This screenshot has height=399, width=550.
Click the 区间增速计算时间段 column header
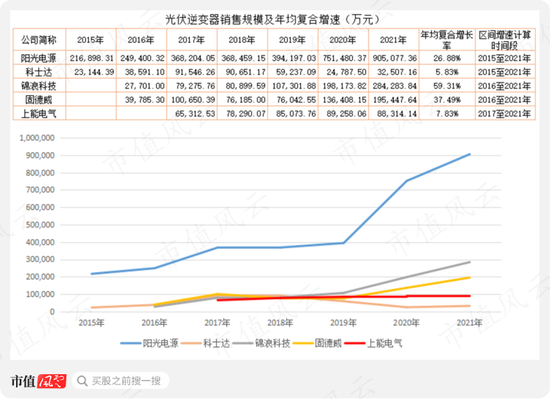click(505, 40)
